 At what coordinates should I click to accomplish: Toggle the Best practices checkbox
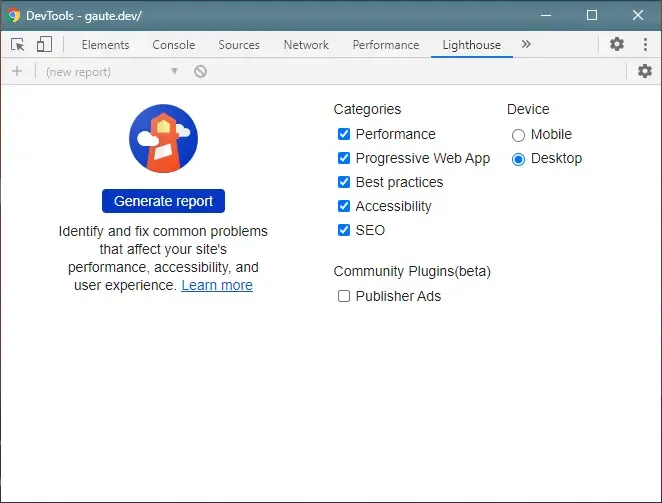pyautogui.click(x=344, y=182)
